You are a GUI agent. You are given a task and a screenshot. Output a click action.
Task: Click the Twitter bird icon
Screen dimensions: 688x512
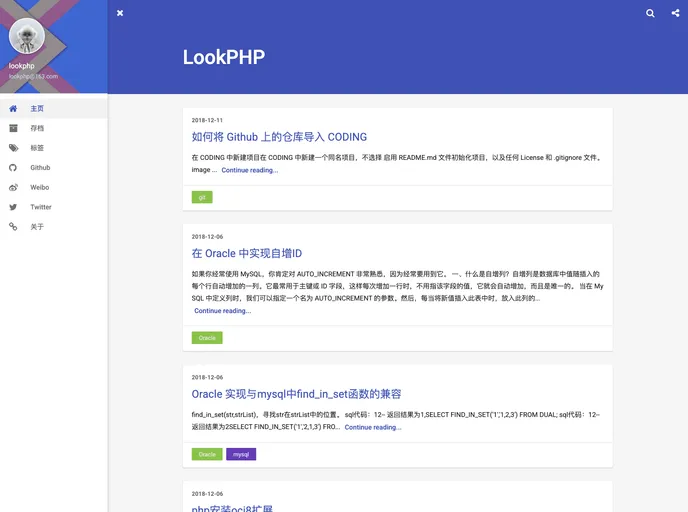[x=13, y=207]
